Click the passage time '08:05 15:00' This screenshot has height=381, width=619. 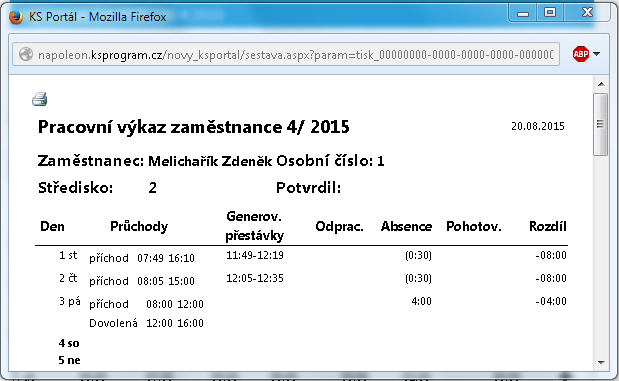pos(166,281)
